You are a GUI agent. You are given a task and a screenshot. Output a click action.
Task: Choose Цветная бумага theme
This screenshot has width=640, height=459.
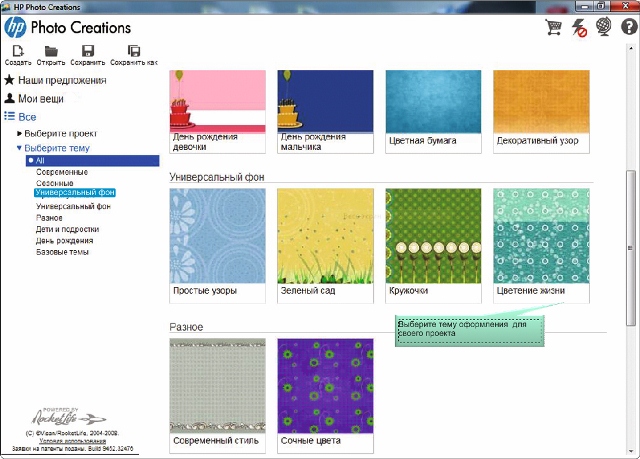tap(433, 112)
